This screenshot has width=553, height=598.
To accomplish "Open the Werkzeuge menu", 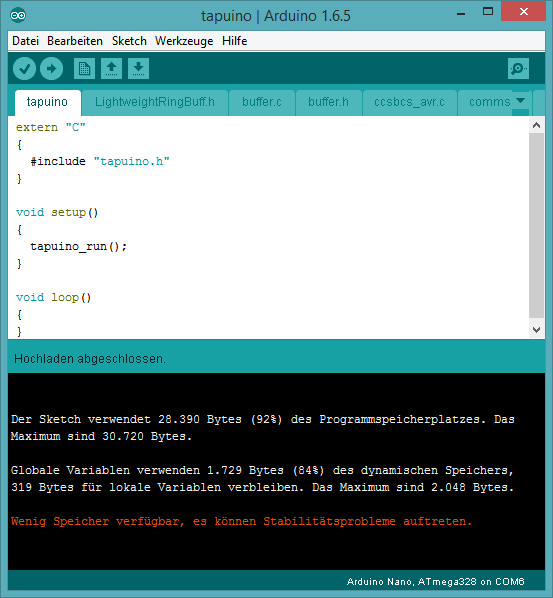I will pyautogui.click(x=184, y=41).
